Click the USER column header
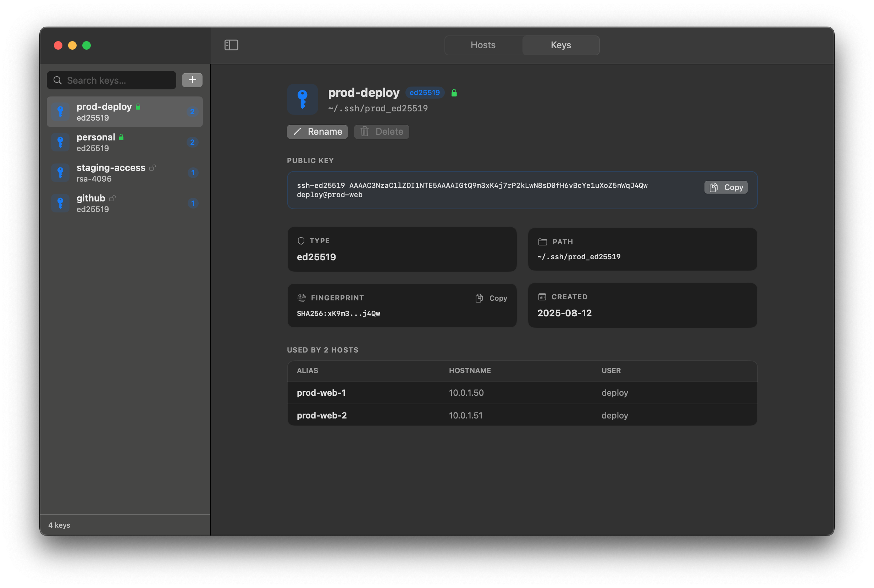Viewport: 874px width, 588px height. [611, 371]
